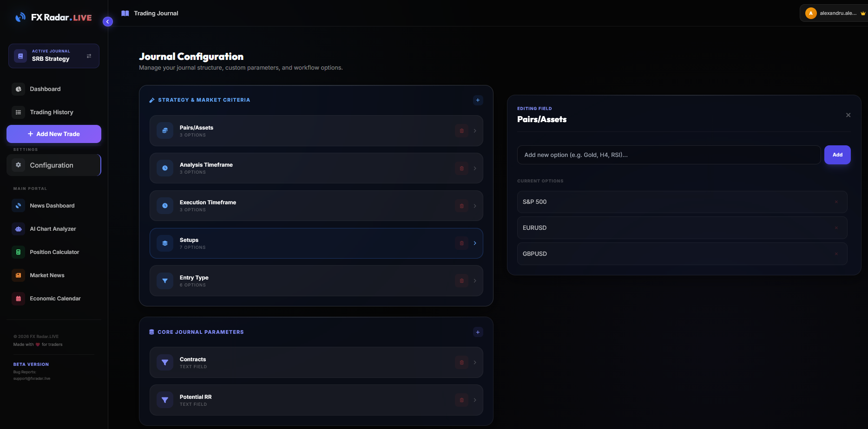Click the plus icon on Core Journal Parameters
868x429 pixels.
click(478, 332)
